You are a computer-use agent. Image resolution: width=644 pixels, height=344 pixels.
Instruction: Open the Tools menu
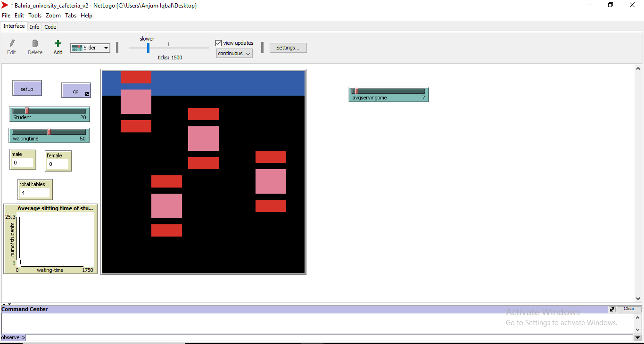click(35, 16)
